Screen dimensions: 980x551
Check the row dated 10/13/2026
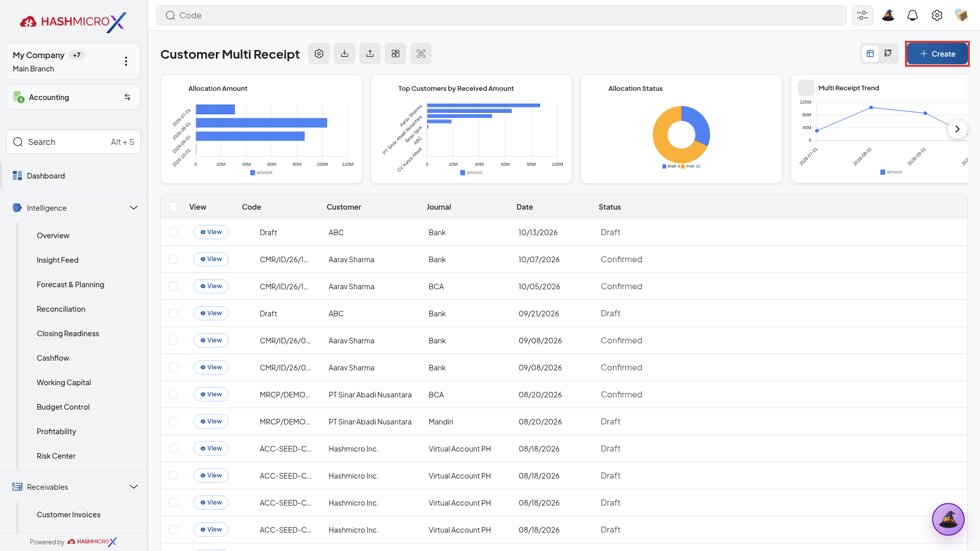(x=173, y=232)
